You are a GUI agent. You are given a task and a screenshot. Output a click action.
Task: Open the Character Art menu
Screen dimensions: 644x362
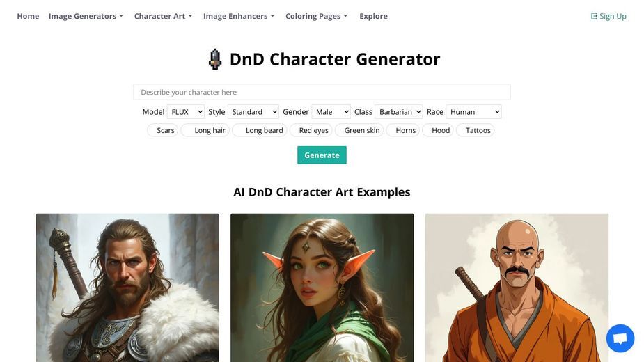tap(163, 16)
